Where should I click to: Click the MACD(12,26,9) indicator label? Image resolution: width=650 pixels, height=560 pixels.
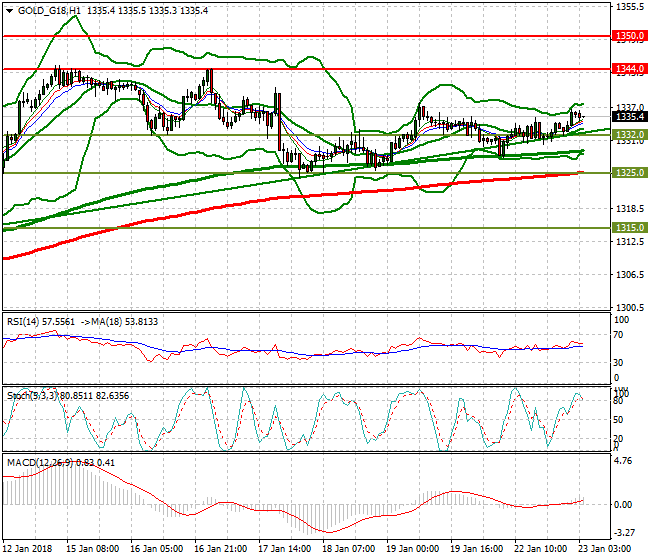coord(40,462)
